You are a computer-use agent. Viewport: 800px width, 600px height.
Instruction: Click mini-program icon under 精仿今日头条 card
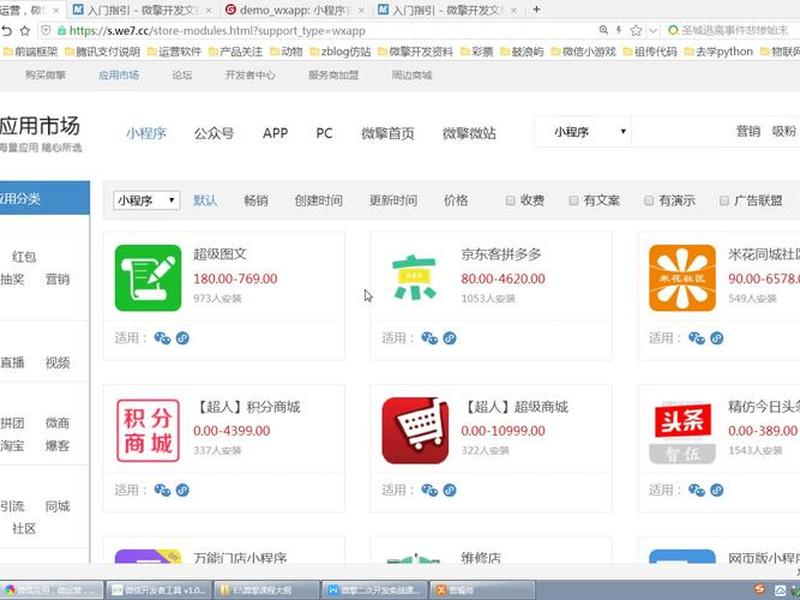pyautogui.click(x=717, y=490)
